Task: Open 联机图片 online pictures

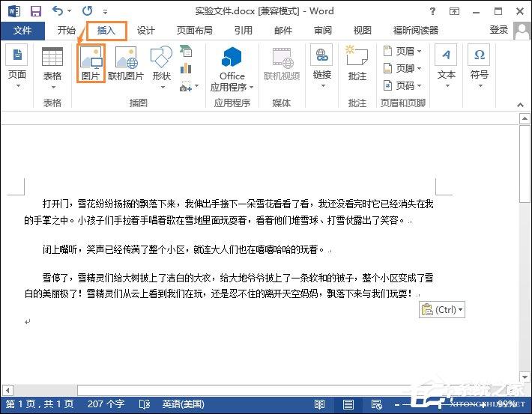Action: 126,64
